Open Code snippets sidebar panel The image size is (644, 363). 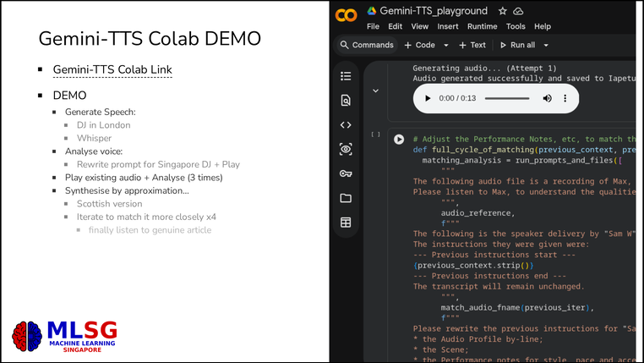[x=346, y=124]
